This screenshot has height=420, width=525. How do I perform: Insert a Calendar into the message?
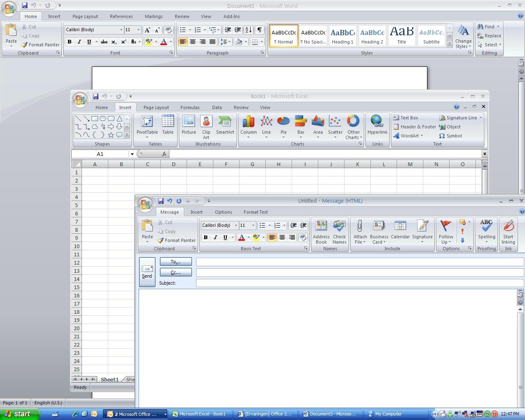[x=400, y=230]
